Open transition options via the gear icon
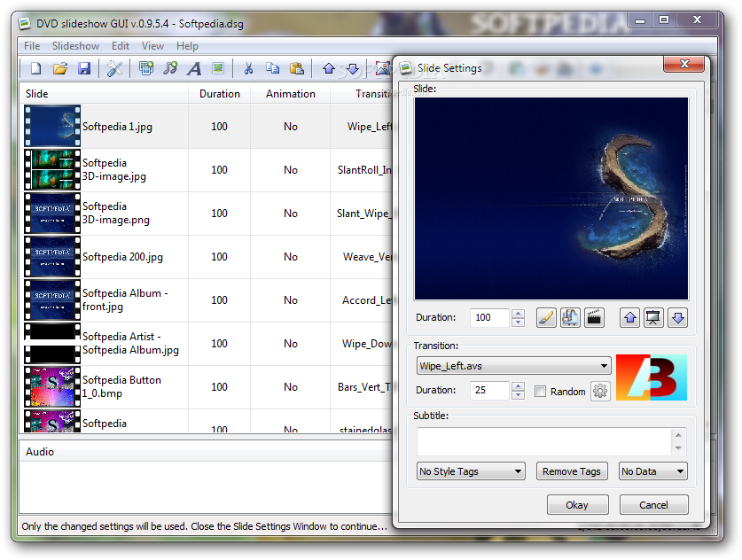The width and height of the screenshot is (742, 560). click(600, 391)
